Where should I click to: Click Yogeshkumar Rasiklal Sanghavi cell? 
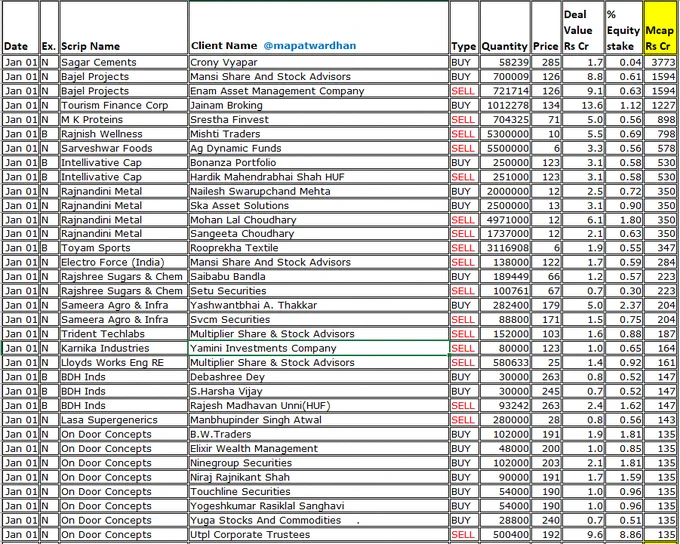[x=319, y=505]
